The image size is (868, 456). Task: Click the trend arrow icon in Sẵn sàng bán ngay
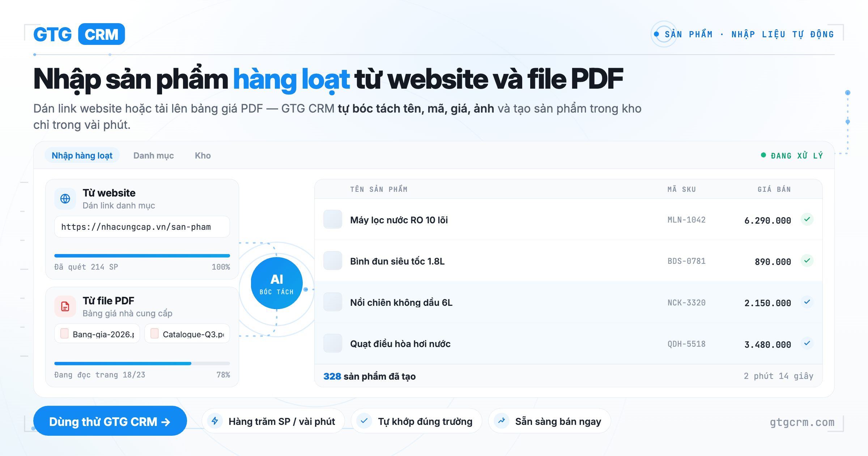(x=502, y=421)
